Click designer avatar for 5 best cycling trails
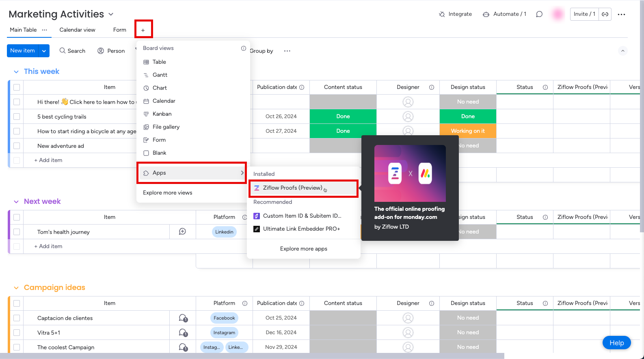 [x=408, y=117]
